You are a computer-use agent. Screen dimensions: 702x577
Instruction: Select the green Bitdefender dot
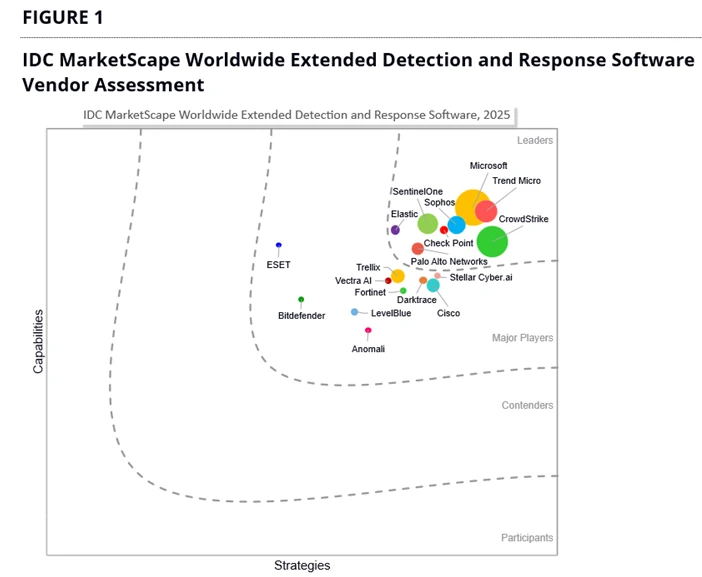[301, 299]
